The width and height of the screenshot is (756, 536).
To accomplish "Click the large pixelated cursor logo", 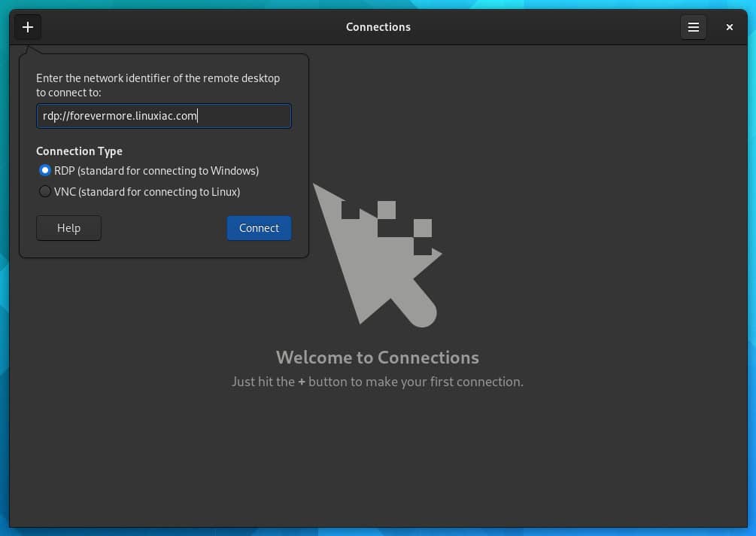I will point(378,255).
